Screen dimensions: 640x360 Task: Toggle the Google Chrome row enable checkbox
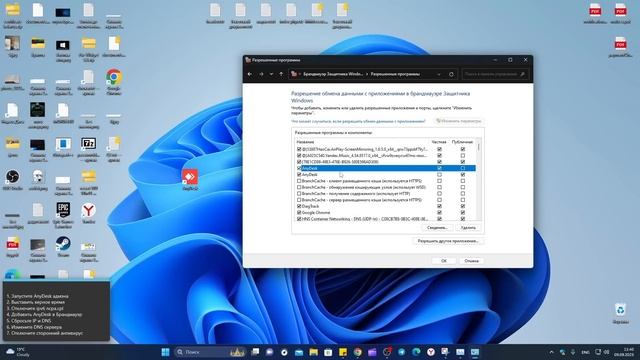(x=299, y=213)
